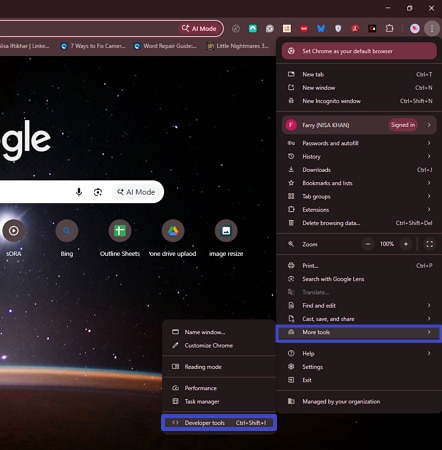Image resolution: width=442 pixels, height=450 pixels.
Task: Expand Tab groups submenu
Action: [359, 196]
